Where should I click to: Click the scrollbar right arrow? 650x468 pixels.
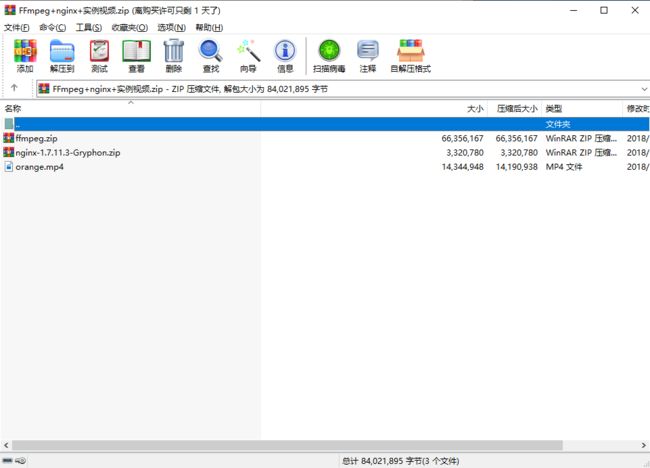pos(644,445)
